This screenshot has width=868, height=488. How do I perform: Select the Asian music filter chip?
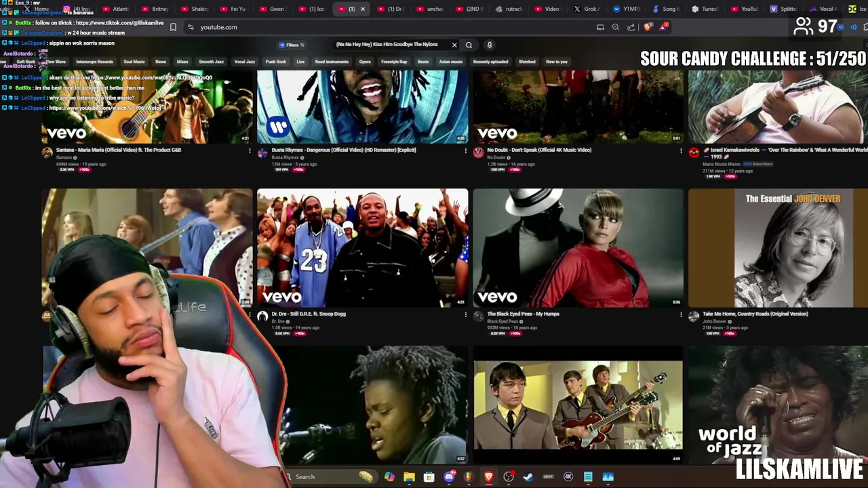[451, 62]
